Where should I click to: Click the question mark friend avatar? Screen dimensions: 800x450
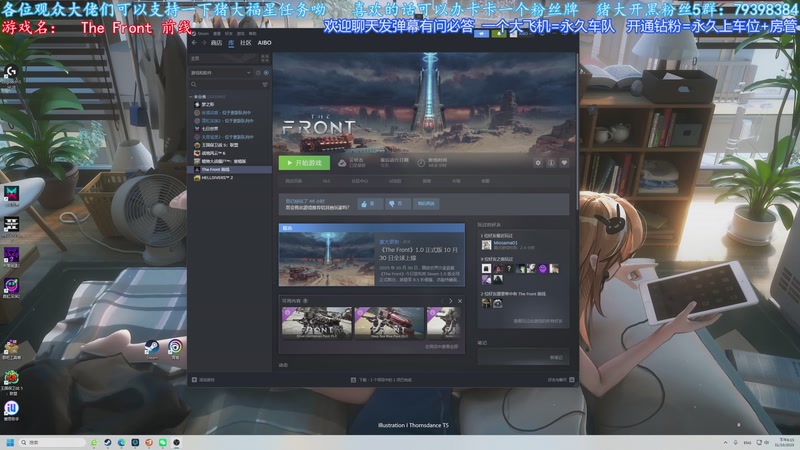[x=509, y=268]
